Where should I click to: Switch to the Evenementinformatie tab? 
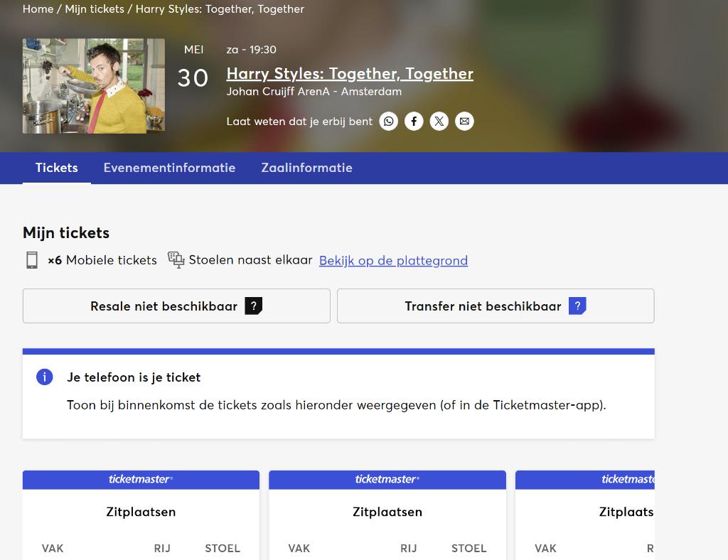click(169, 168)
